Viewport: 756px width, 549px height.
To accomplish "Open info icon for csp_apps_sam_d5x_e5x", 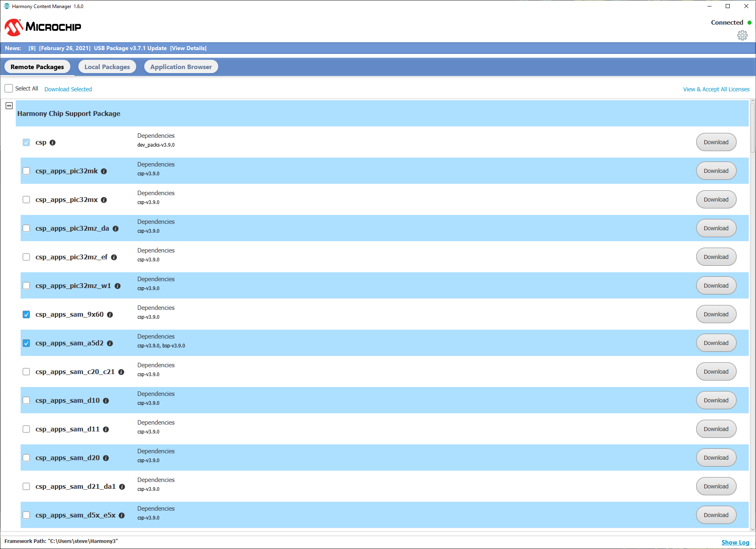I will (121, 515).
